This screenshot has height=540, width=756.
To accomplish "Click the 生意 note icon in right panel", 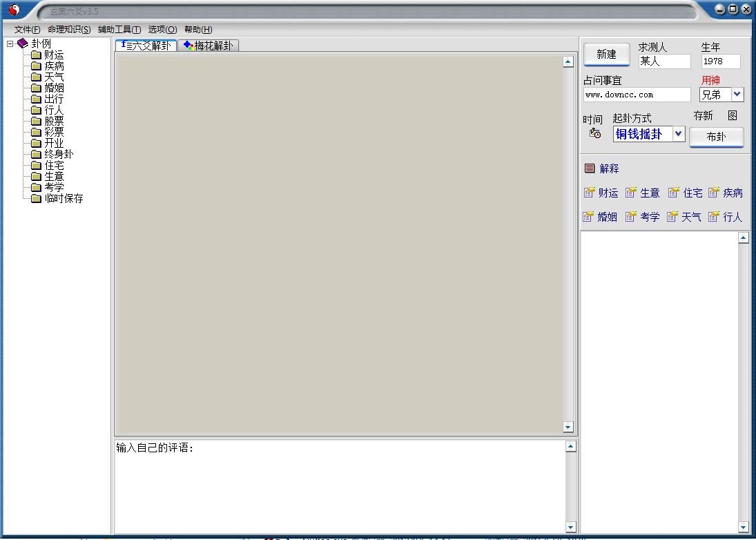I will (x=630, y=193).
